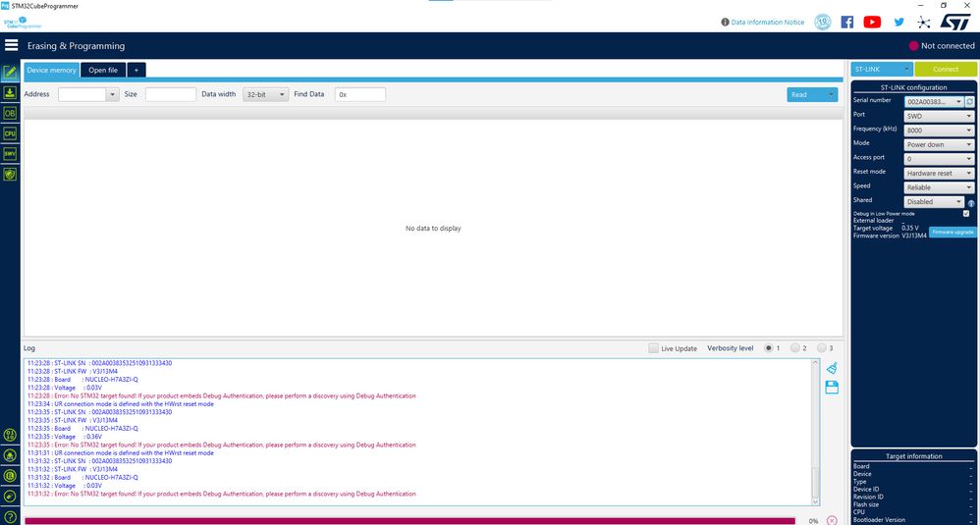This screenshot has width=980, height=525.
Task: Open the circular B sidebar icon
Action: pos(10,476)
